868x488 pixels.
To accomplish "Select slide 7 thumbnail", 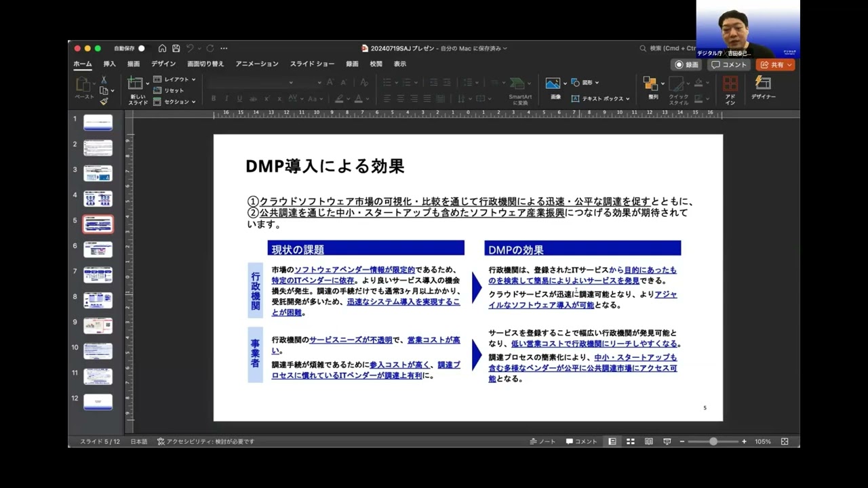I will pos(98,274).
